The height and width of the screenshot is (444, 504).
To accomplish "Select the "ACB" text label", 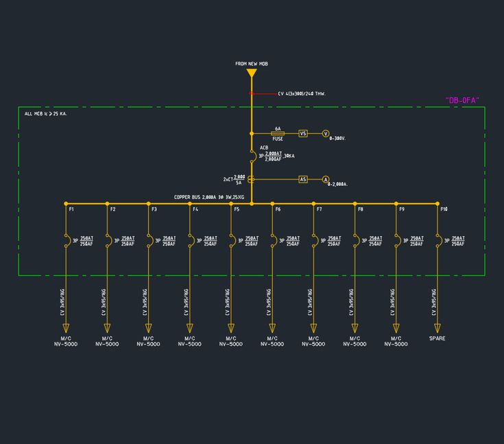I will tap(264, 148).
